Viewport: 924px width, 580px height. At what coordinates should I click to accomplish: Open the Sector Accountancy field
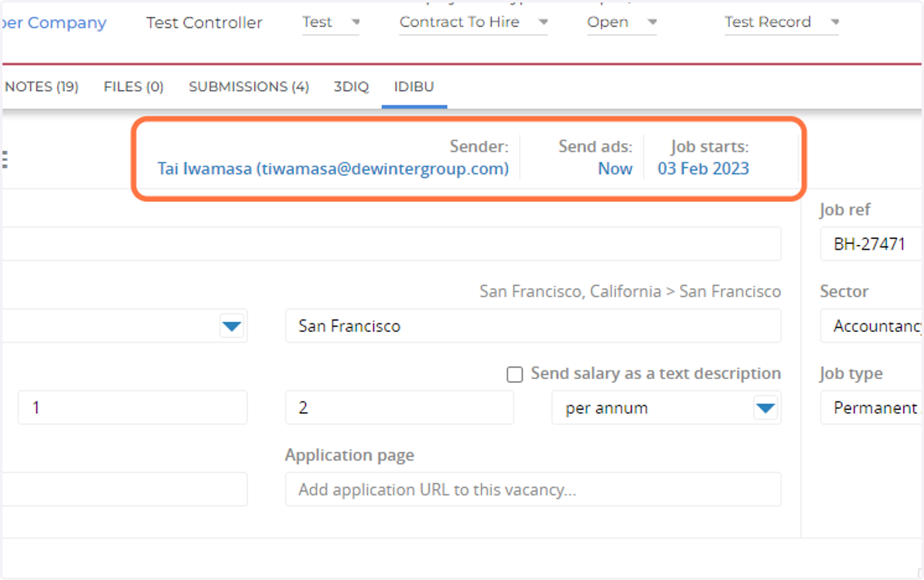(x=872, y=327)
